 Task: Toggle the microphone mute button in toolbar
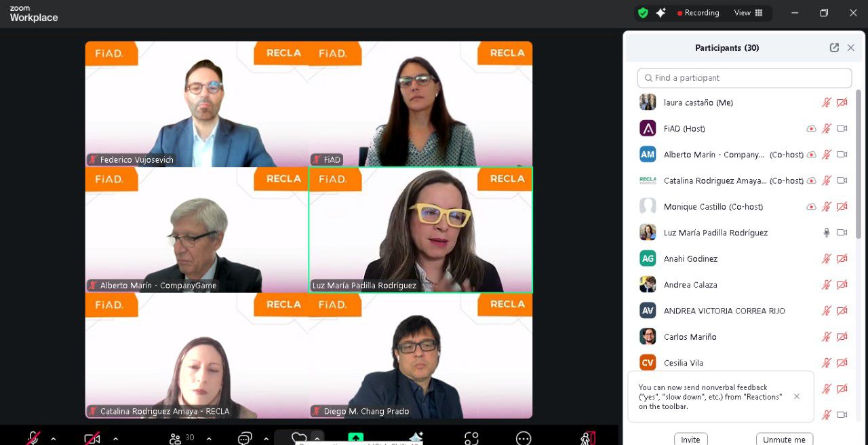coord(33,438)
